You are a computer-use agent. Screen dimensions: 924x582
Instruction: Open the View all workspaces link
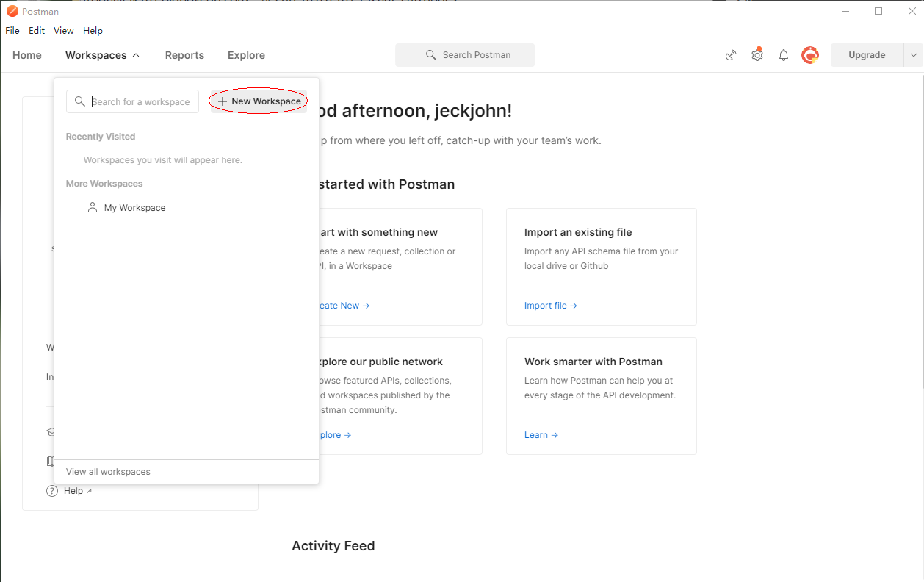(108, 472)
